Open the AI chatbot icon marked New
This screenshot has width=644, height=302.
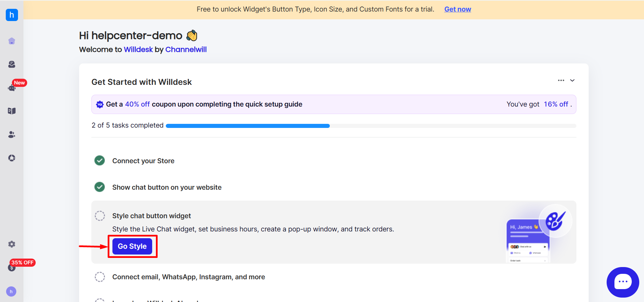click(x=12, y=88)
